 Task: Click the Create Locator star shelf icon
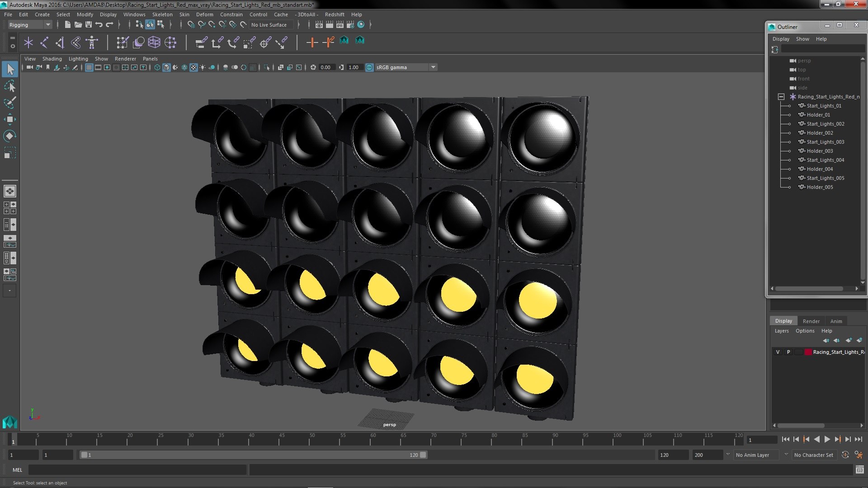coord(28,42)
